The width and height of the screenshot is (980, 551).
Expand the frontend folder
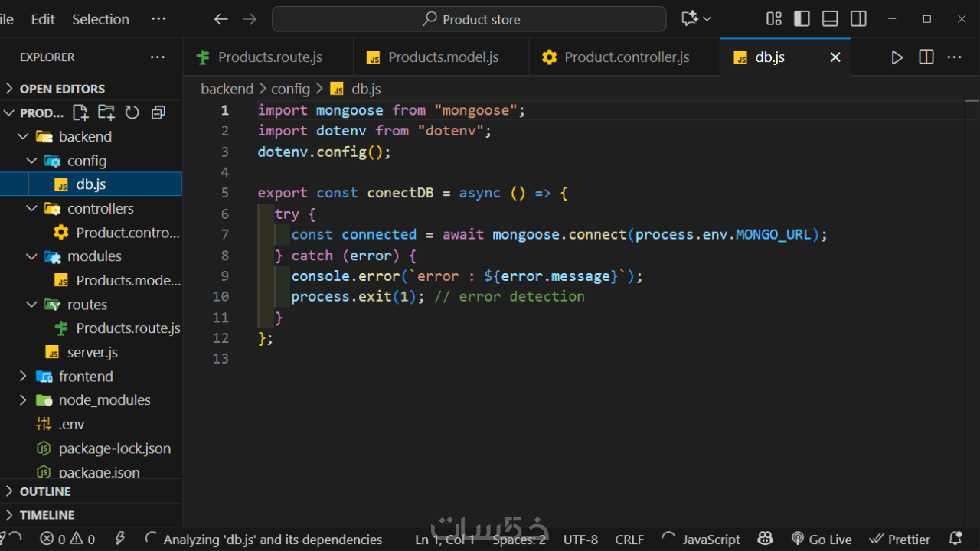click(85, 377)
